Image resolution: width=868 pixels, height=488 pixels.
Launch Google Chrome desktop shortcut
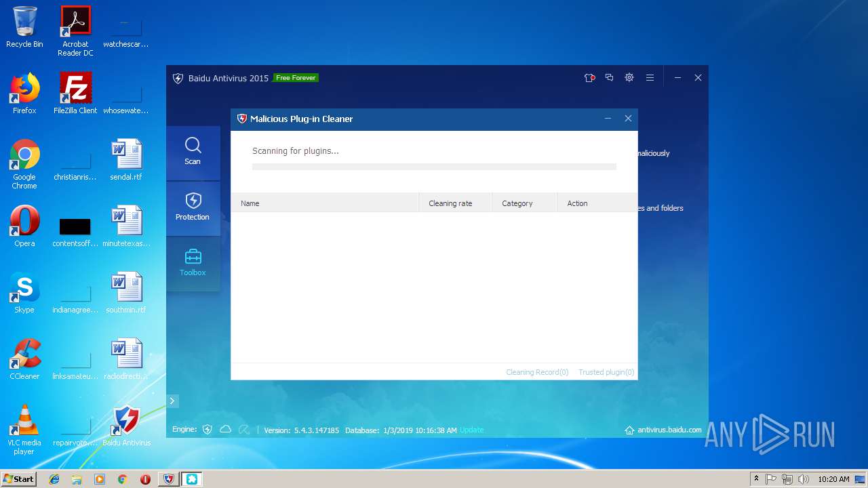[24, 164]
